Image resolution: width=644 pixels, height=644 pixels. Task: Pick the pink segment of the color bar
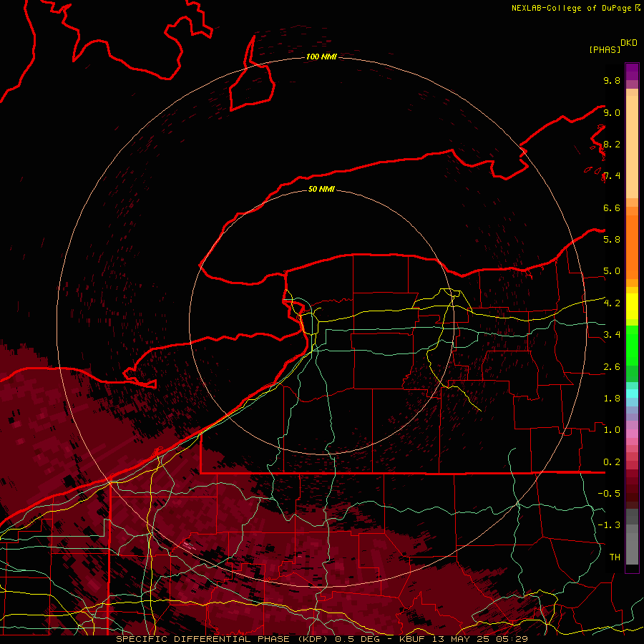point(632,434)
